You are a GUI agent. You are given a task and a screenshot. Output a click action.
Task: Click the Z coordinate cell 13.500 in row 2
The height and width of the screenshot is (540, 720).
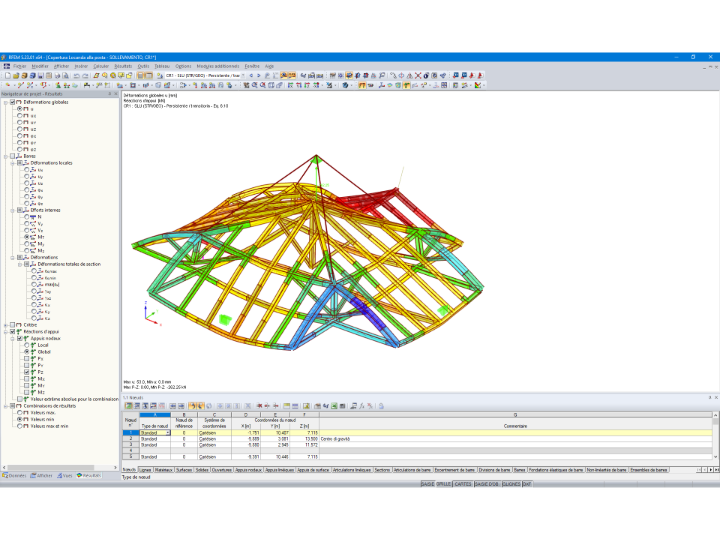point(304,439)
